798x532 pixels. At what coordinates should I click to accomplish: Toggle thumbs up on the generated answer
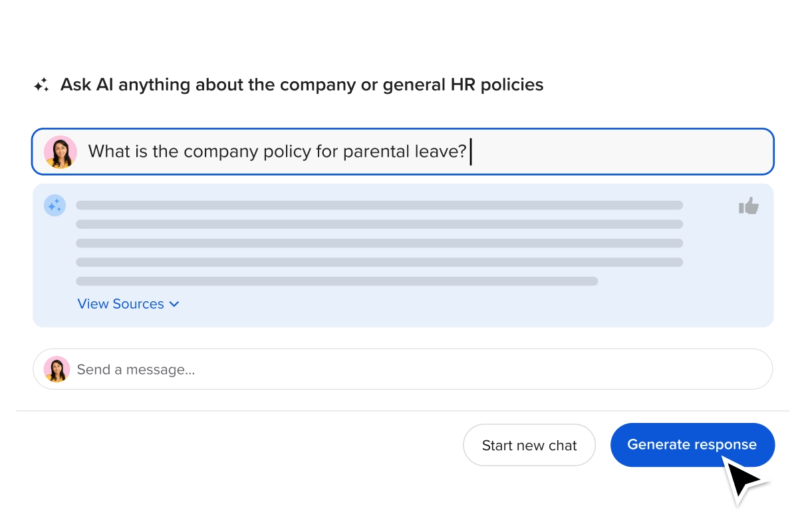tap(748, 205)
